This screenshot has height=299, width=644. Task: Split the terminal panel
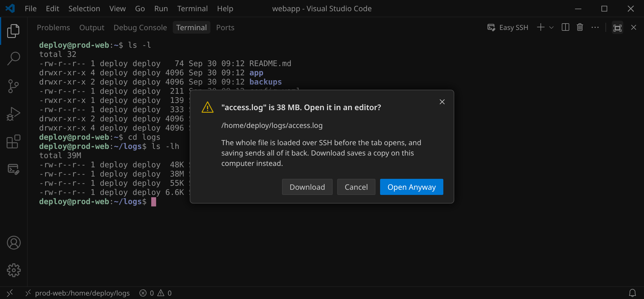tap(565, 27)
